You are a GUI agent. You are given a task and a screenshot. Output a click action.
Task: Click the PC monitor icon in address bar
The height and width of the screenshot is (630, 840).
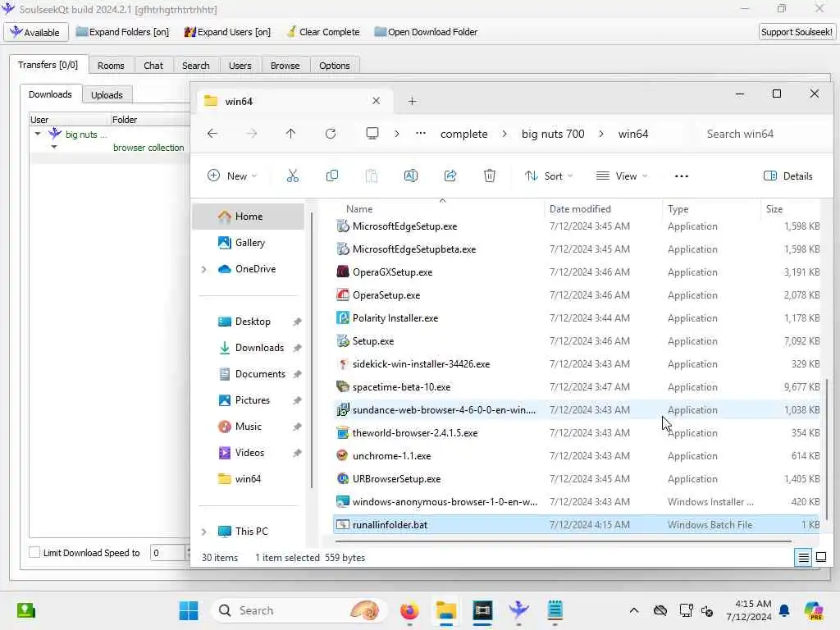click(372, 133)
